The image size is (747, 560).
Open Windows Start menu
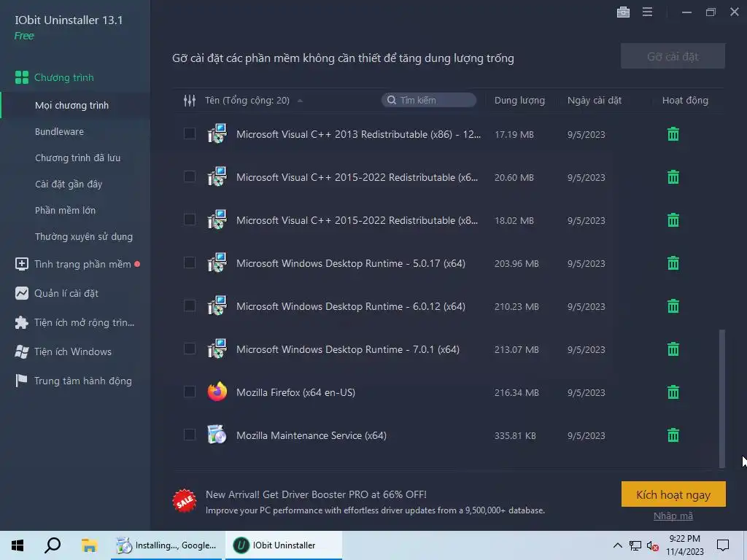(18, 545)
